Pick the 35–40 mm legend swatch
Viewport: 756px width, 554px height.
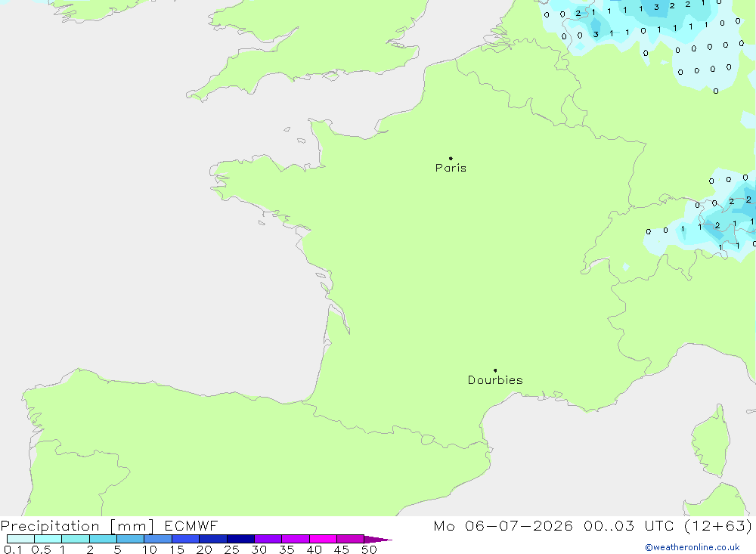tap(296, 539)
